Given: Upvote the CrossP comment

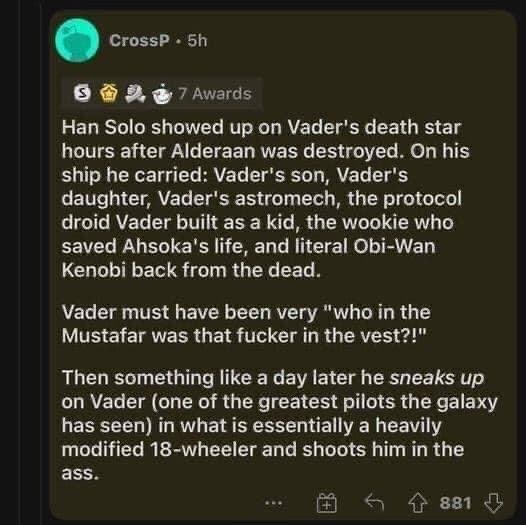Looking at the screenshot, I should [x=418, y=503].
